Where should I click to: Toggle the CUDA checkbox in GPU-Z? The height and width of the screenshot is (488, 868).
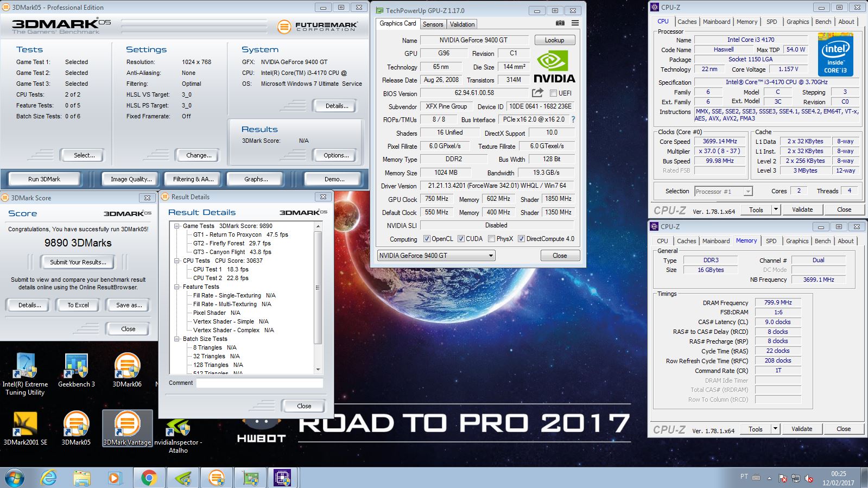click(461, 238)
